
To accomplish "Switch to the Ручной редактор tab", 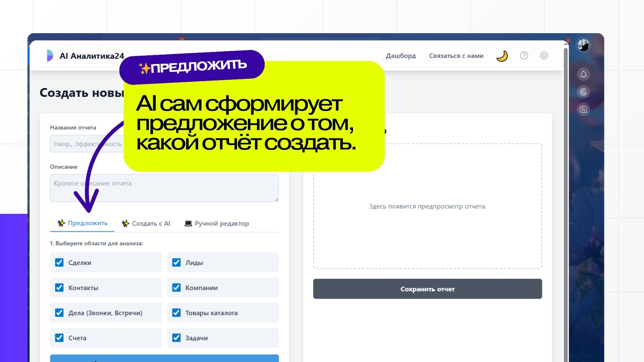I will pyautogui.click(x=217, y=224).
